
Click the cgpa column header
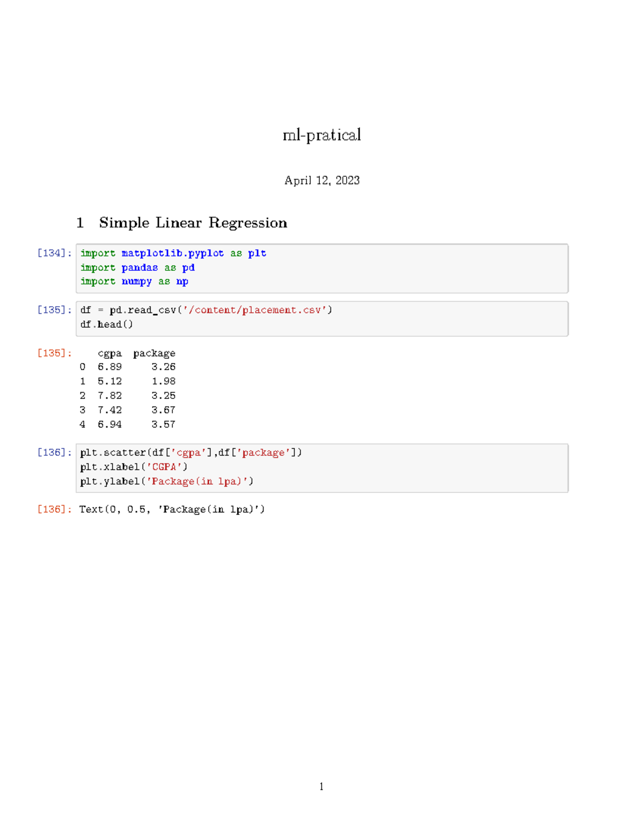click(110, 353)
